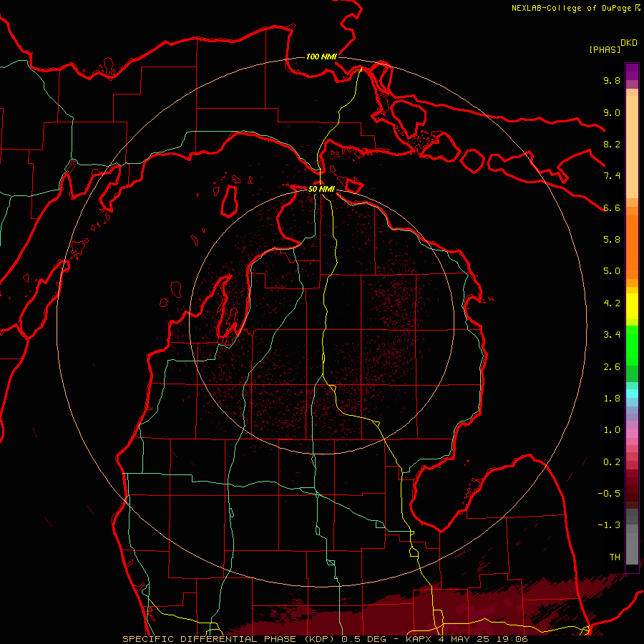Pick the bright green band on the color bar

point(632,345)
